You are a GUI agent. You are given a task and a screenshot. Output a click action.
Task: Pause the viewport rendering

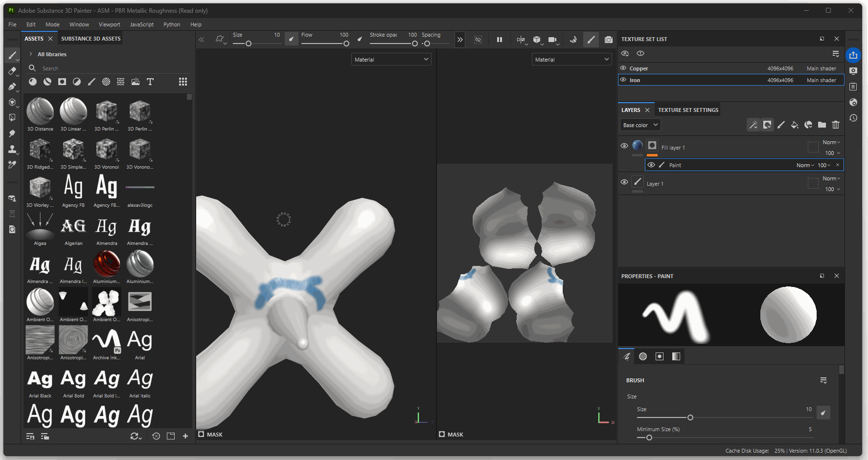click(500, 40)
